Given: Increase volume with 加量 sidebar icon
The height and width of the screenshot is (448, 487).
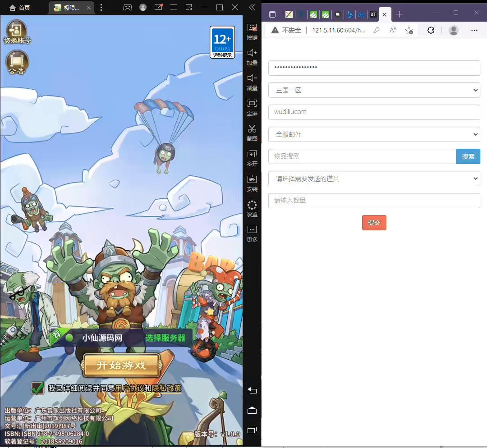Looking at the screenshot, I should (x=252, y=57).
